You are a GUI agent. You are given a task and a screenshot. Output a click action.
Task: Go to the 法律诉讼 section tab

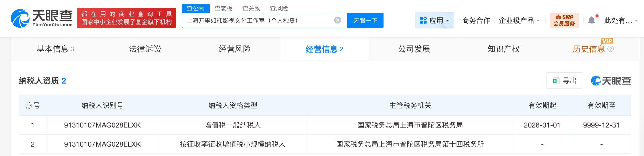pos(145,49)
